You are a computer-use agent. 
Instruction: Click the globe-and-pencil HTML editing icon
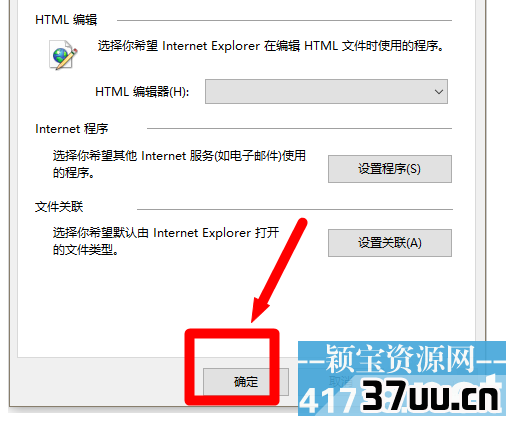(x=63, y=55)
